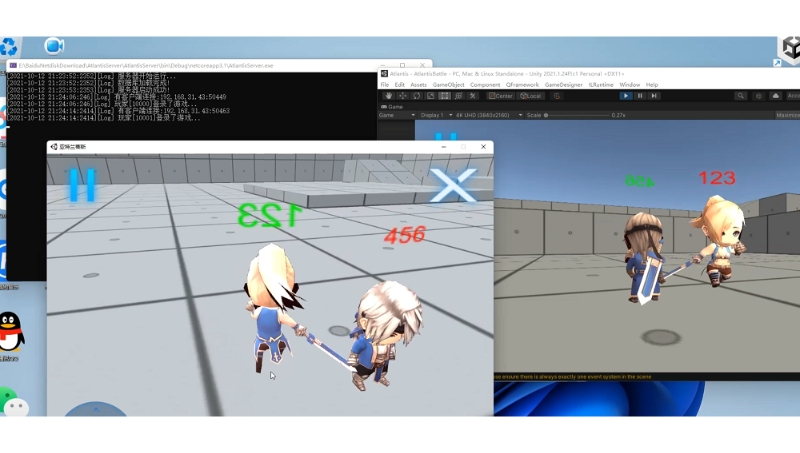Click the event system warning in status bar

click(573, 377)
